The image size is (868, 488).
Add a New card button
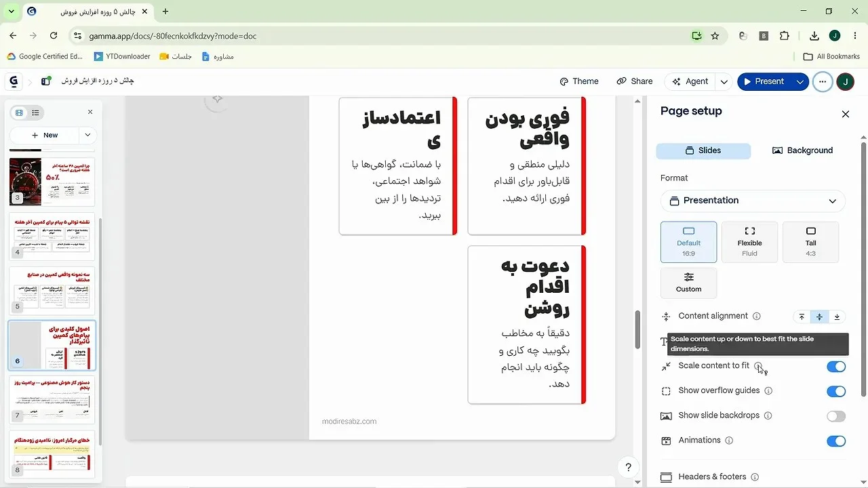pyautogui.click(x=45, y=135)
